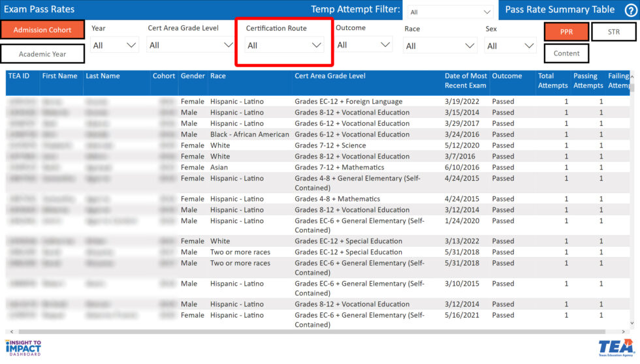
Task: Expand the Cert Area Grade Level filter
Action: point(191,45)
